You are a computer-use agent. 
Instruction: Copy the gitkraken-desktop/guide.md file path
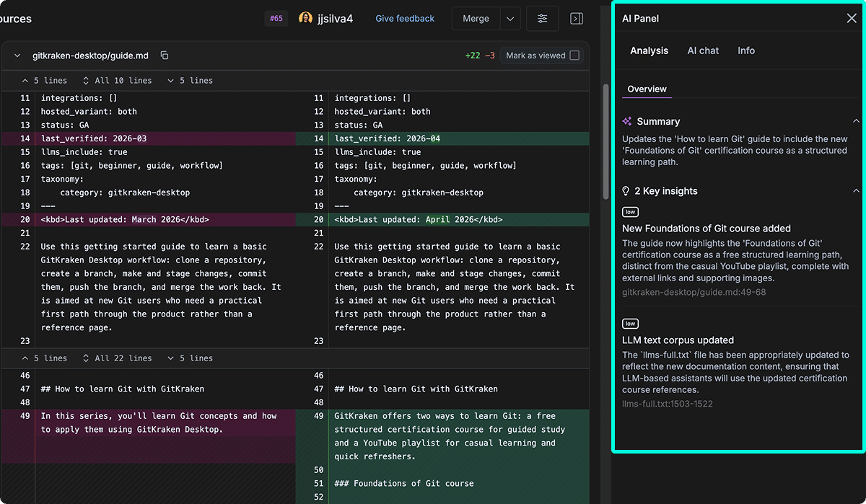coord(165,56)
